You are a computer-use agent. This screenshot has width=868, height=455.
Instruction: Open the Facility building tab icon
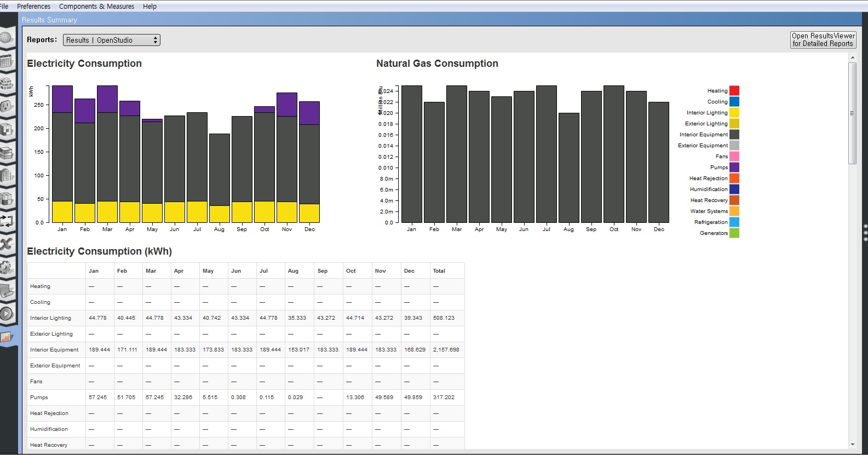(x=6, y=176)
